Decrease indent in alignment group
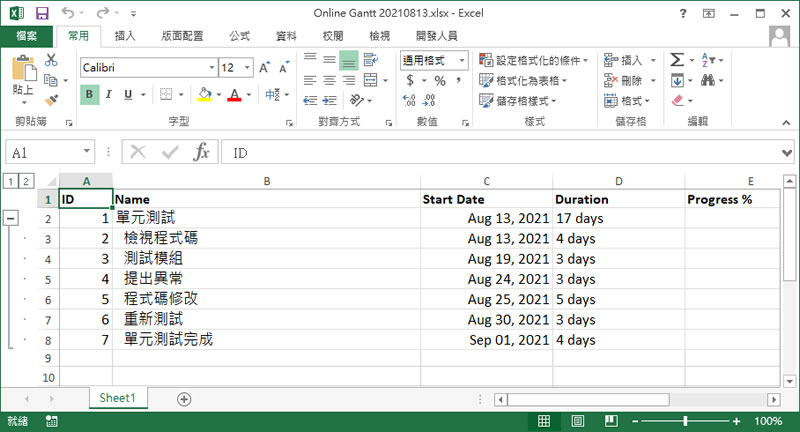Image resolution: width=800 pixels, height=432 pixels. (x=310, y=100)
